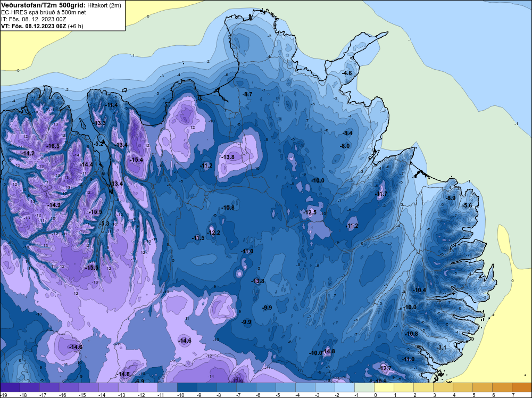Click yellow legend swatch between 0 and 1

(384, 387)
